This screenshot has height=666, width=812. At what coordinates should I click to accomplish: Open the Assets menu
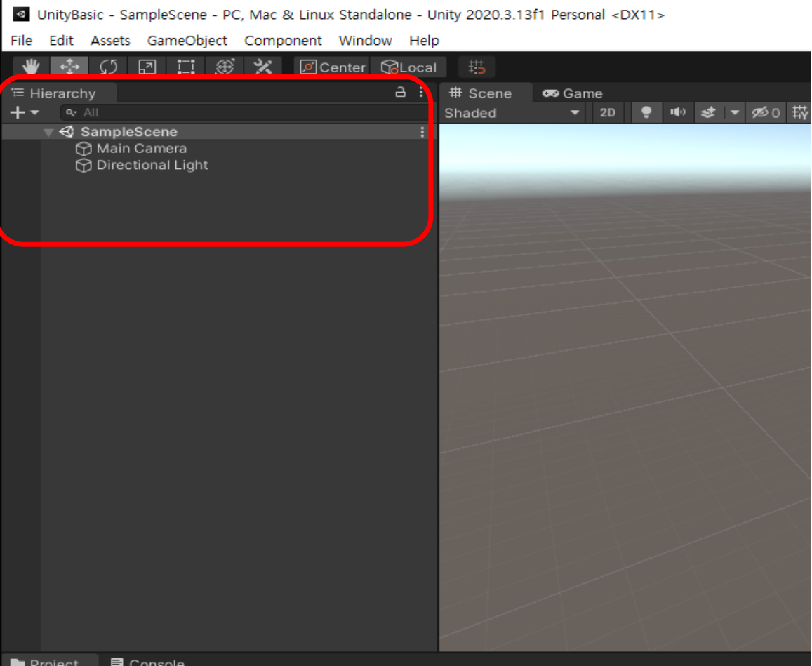110,41
